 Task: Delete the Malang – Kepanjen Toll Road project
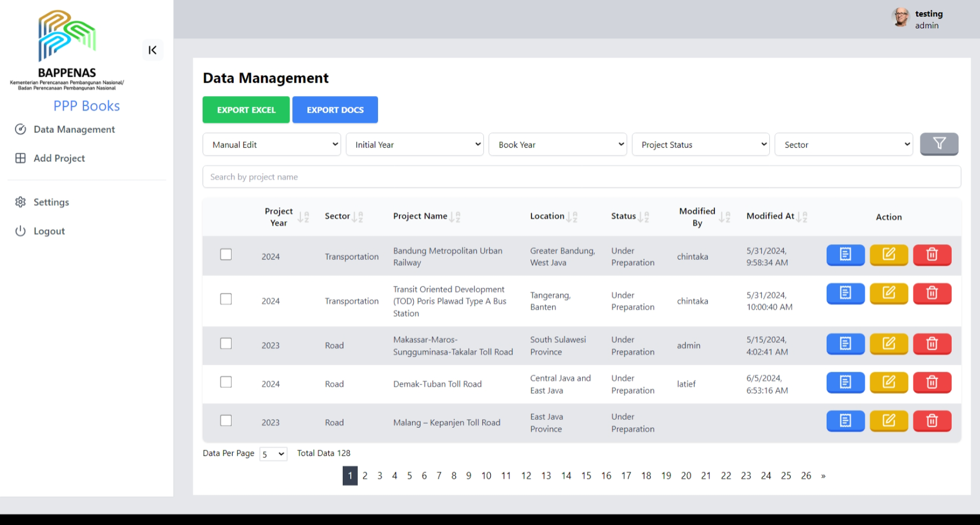(932, 421)
